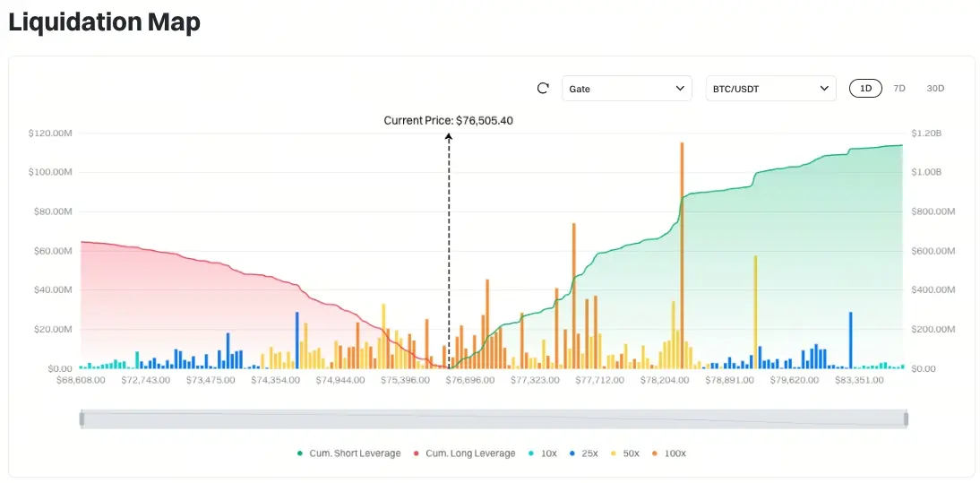
Task: Click the $75,396.00 x-axis label
Action: coord(405,380)
